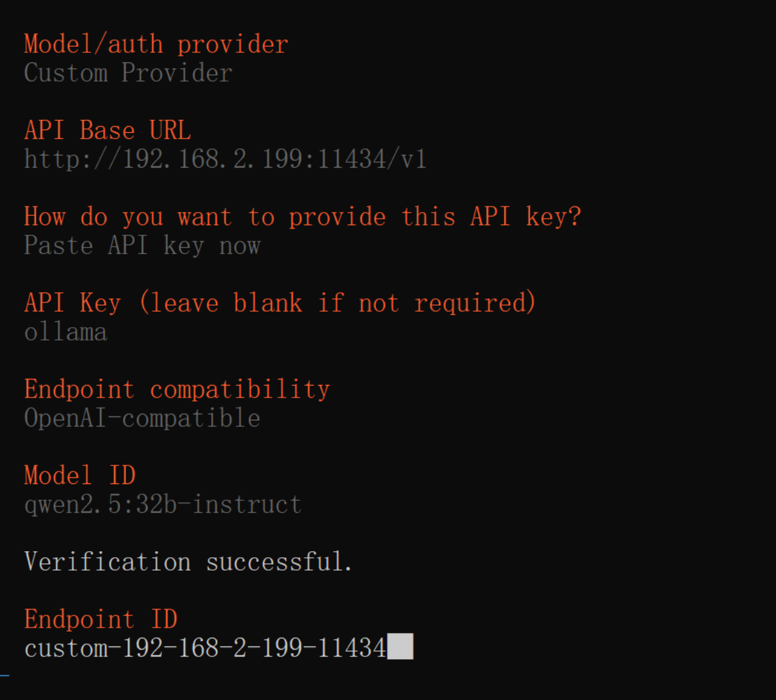Click the blue dash at the left edge

5,675
